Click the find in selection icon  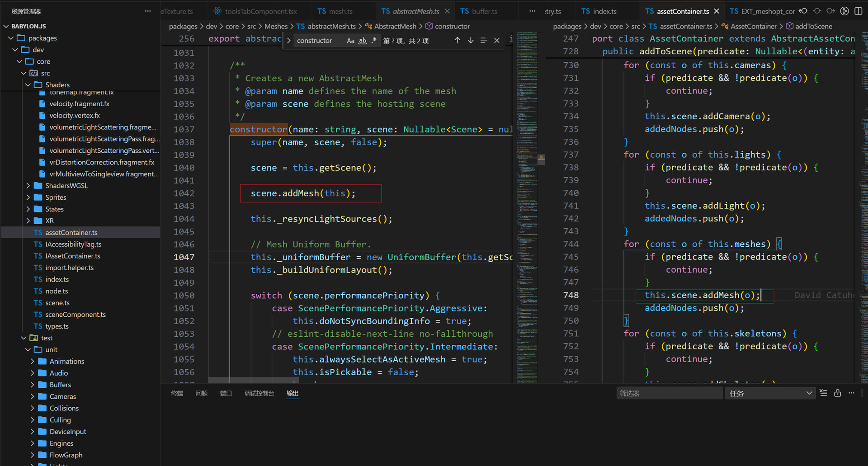(x=484, y=41)
